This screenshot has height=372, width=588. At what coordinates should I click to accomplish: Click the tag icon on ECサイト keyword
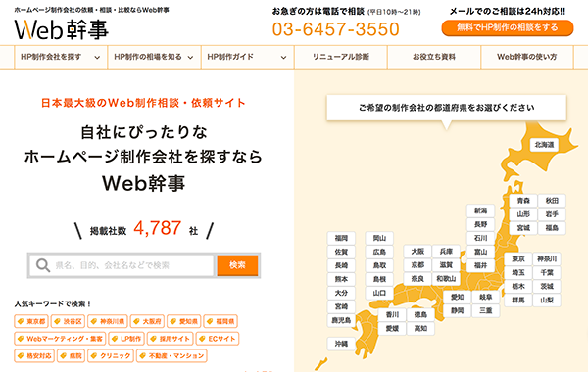(202, 339)
